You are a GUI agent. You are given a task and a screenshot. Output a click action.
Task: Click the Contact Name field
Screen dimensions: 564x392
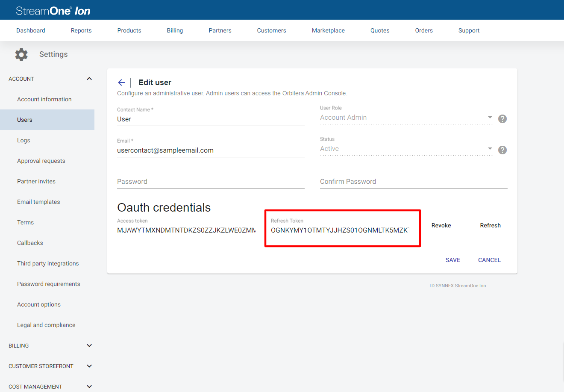[211, 119]
